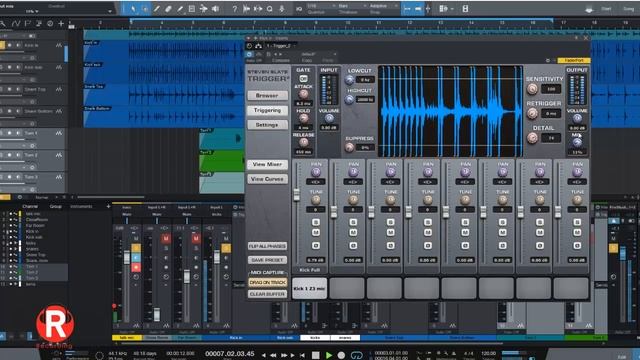The image size is (640, 360).
Task: Open the Normal dropdown above the console
Action: [x=44, y=198]
